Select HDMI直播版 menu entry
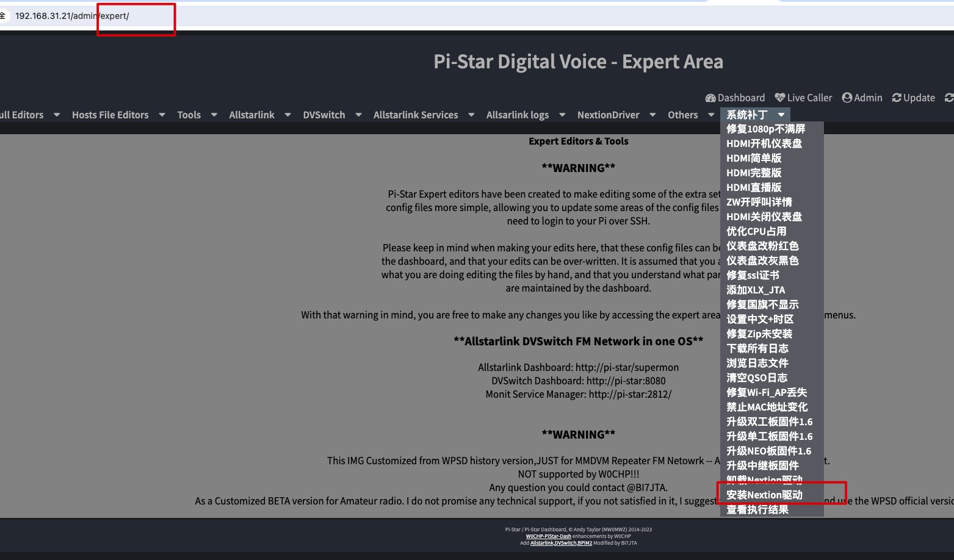 pyautogui.click(x=754, y=187)
